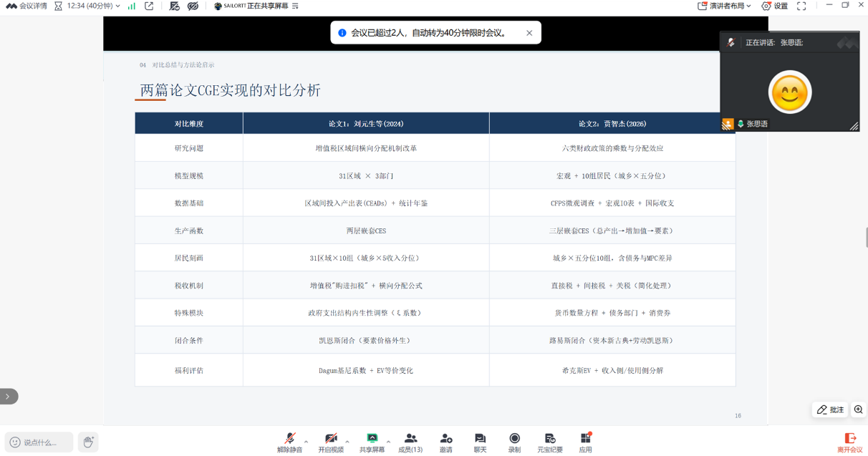Click the 居民刻画 row label
Viewport: 868px width, 456px height.
[189, 258]
